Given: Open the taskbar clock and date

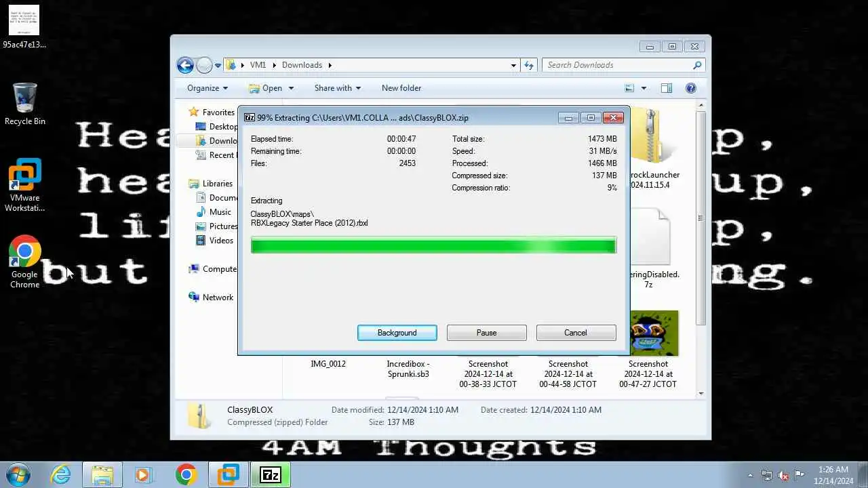Looking at the screenshot, I should (x=834, y=475).
